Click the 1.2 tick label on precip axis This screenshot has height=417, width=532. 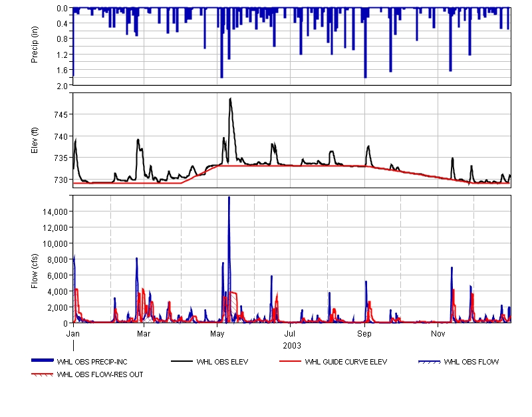click(63, 55)
